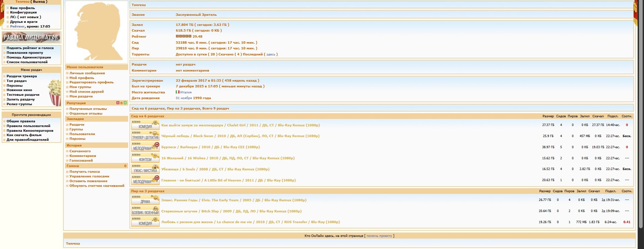Click Обнулить счетчик скачиваний
644x249 pixels.
[97, 186]
